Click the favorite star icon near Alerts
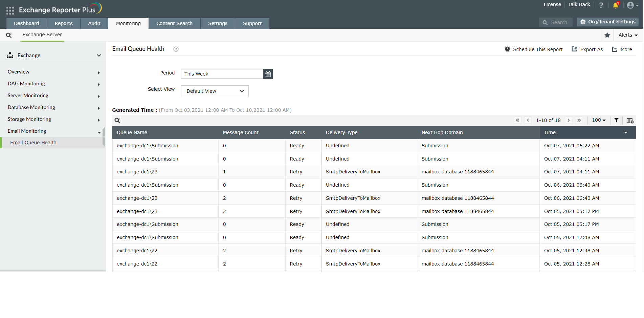This screenshot has height=318, width=644. pyautogui.click(x=607, y=35)
